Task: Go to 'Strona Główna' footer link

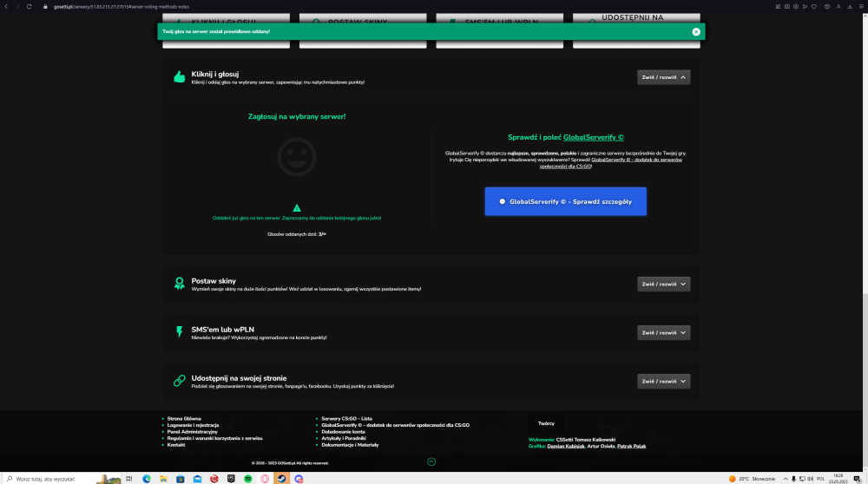Action: pyautogui.click(x=184, y=419)
